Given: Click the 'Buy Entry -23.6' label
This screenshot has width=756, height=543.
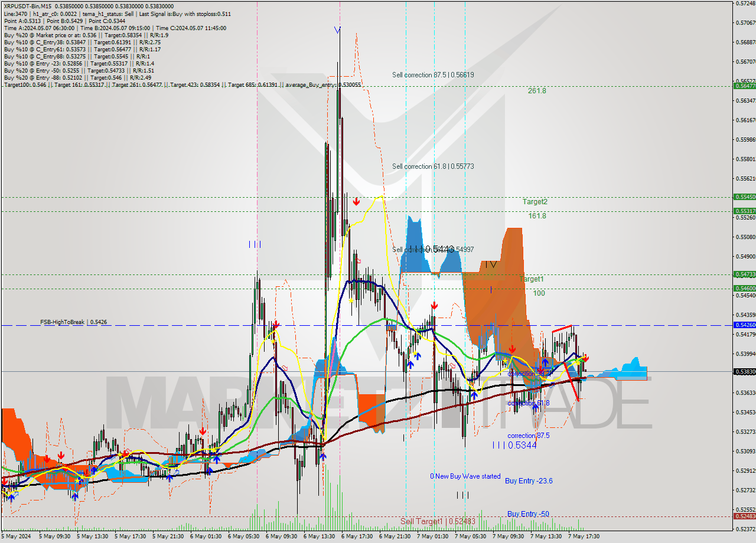Looking at the screenshot, I should pos(529,481).
